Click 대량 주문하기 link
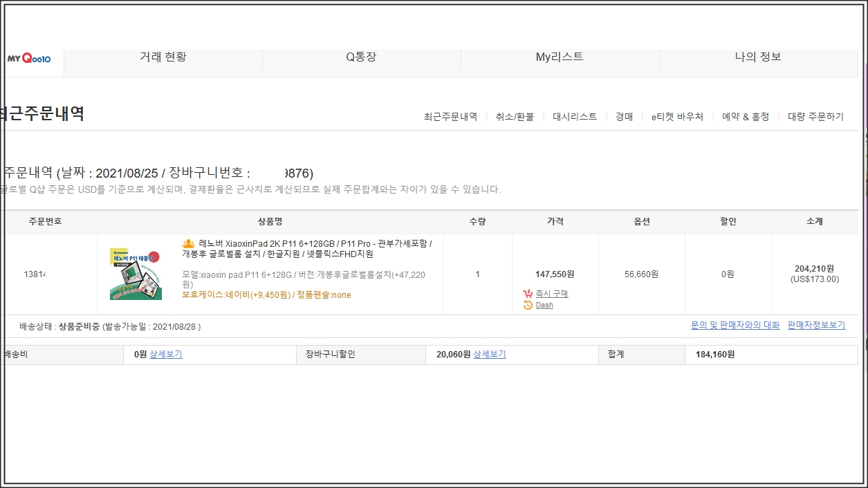Viewport: 868px width, 488px height. (x=815, y=117)
